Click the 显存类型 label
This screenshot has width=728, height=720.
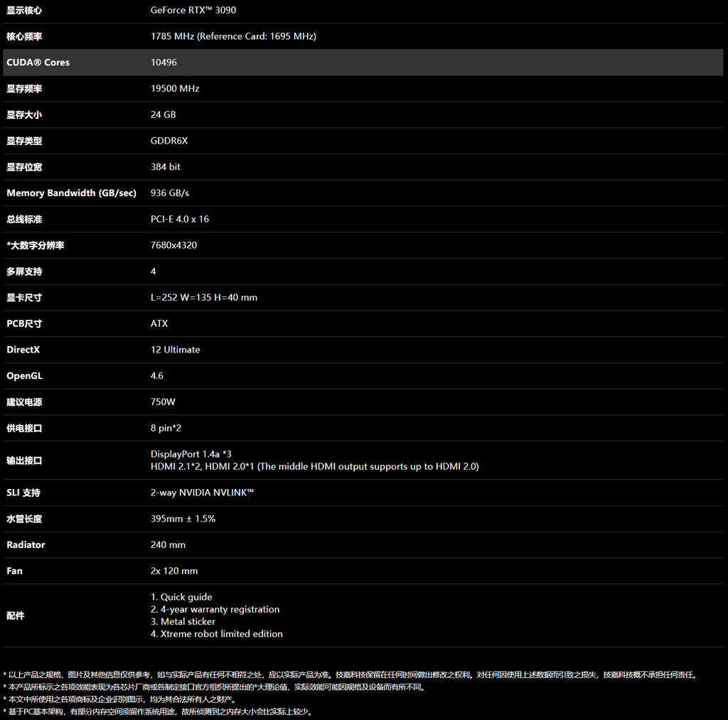pyautogui.click(x=24, y=141)
